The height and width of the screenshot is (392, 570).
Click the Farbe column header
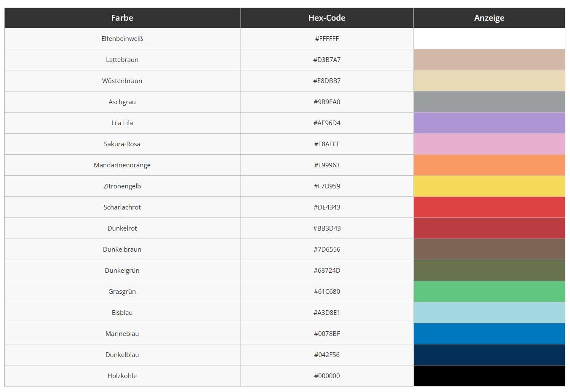pos(122,18)
